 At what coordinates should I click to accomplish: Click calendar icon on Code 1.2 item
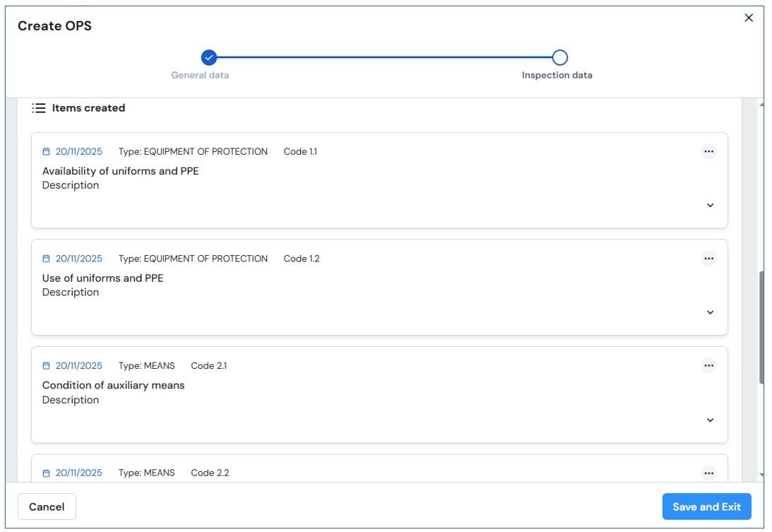[47, 259]
